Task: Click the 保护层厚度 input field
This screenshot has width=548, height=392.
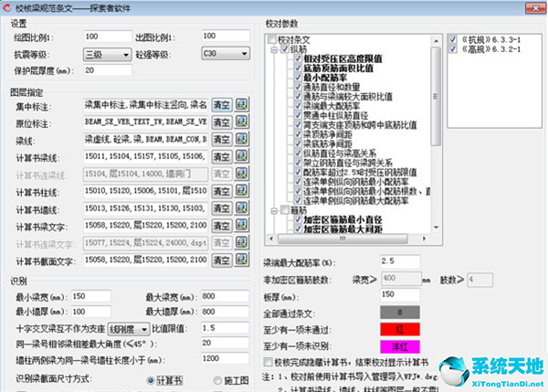Action: coord(108,70)
